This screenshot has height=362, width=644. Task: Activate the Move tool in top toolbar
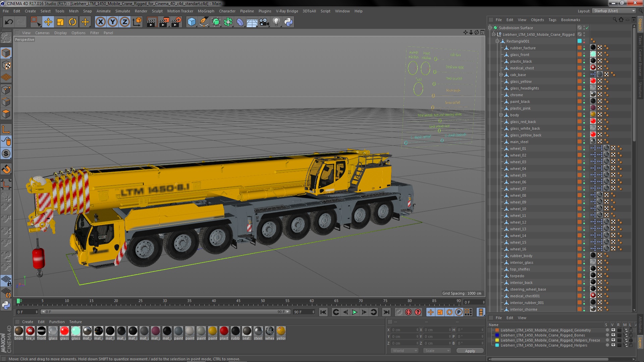point(48,22)
